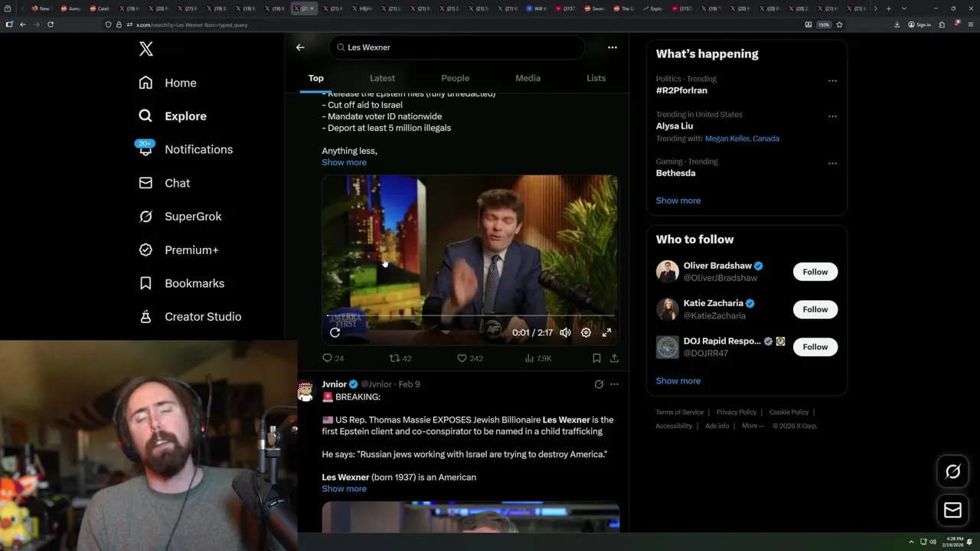Open browser downloads icon
The width and height of the screenshot is (980, 551).
[897, 24]
